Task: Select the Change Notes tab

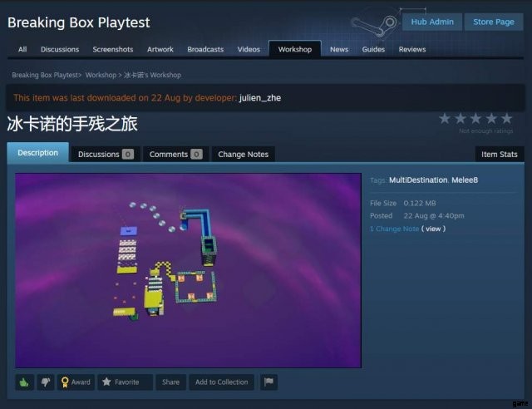Action: [x=244, y=155]
